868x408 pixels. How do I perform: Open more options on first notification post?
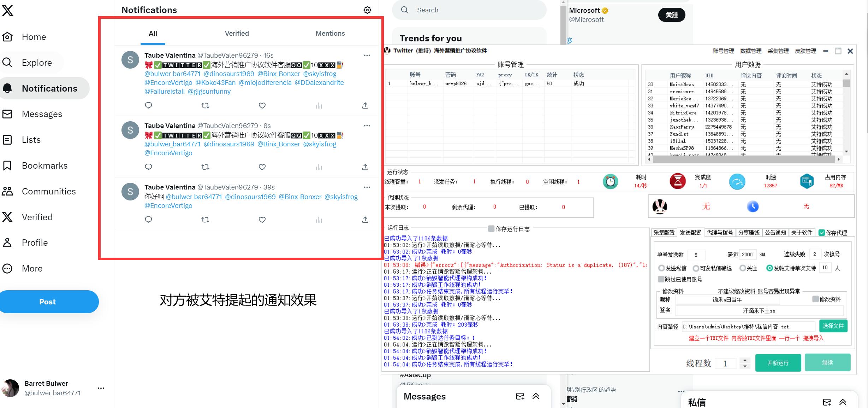pyautogui.click(x=367, y=55)
